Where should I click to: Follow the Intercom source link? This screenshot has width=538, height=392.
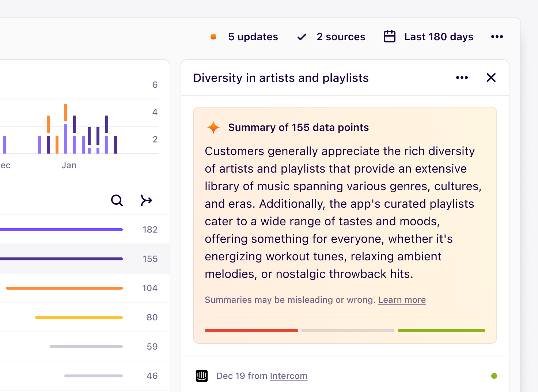tap(288, 376)
